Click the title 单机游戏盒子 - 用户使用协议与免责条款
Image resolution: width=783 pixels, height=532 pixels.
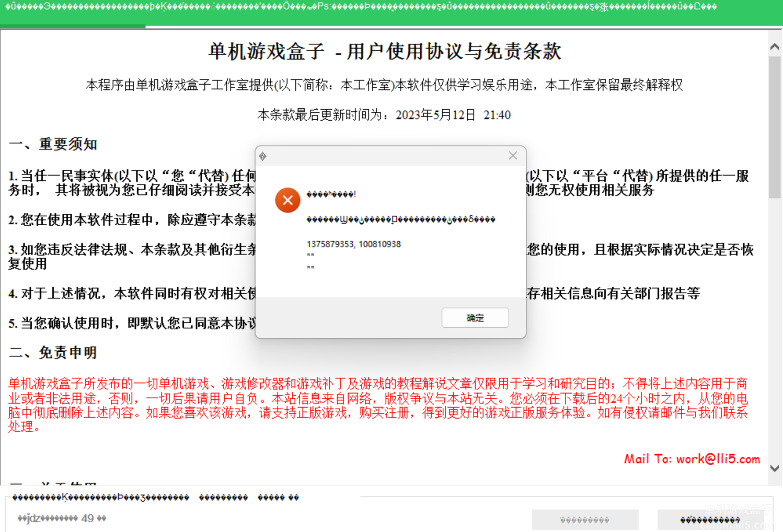point(385,51)
